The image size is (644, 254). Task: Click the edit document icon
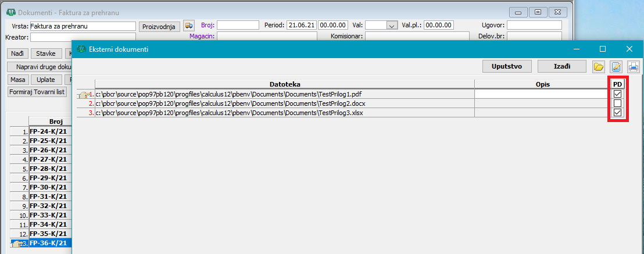click(616, 67)
